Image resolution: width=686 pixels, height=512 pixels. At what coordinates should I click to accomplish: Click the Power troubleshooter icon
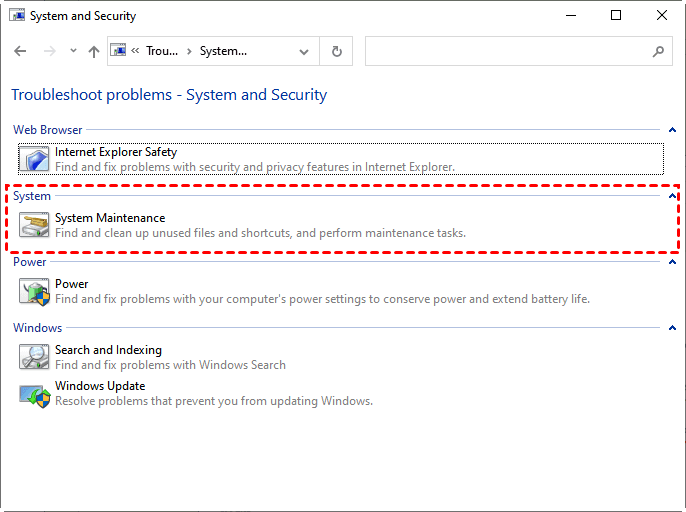click(x=35, y=291)
